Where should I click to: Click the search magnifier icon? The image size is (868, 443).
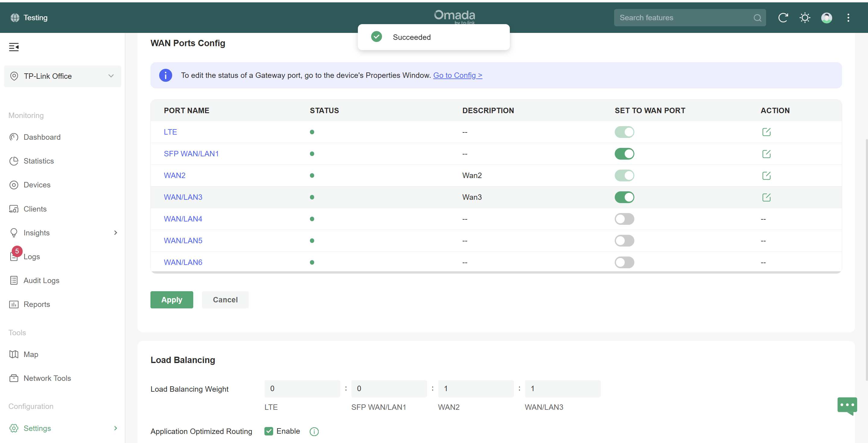757,18
